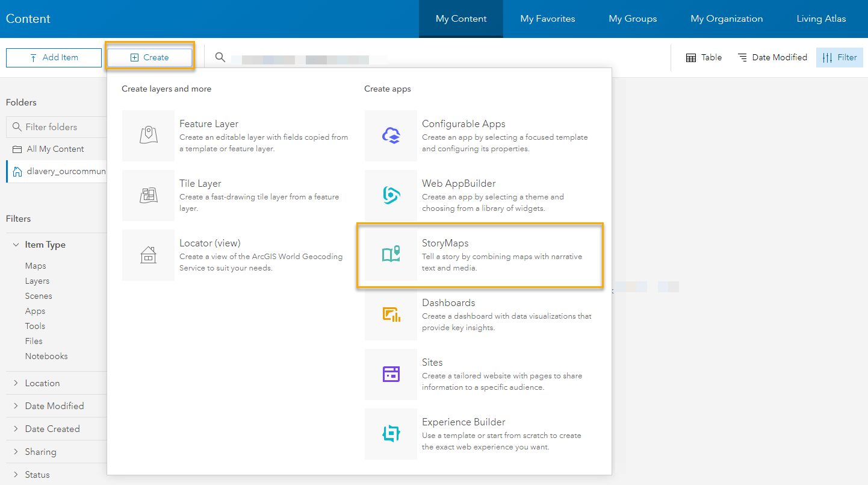Click the Tile Layer icon
Screen dimensions: 868x485
(x=148, y=195)
